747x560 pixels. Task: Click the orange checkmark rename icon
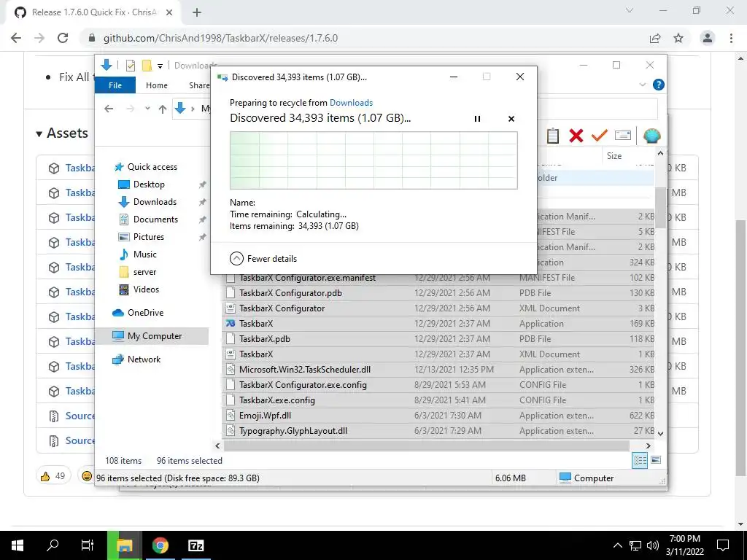pyautogui.click(x=600, y=136)
